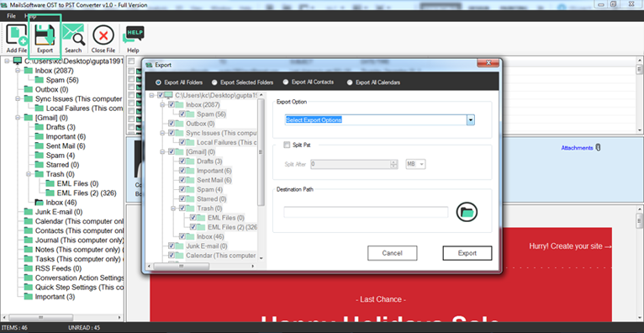Collapse [Gmail] node in export dialog tree
Screen dimensions: 644x333
tap(162, 152)
